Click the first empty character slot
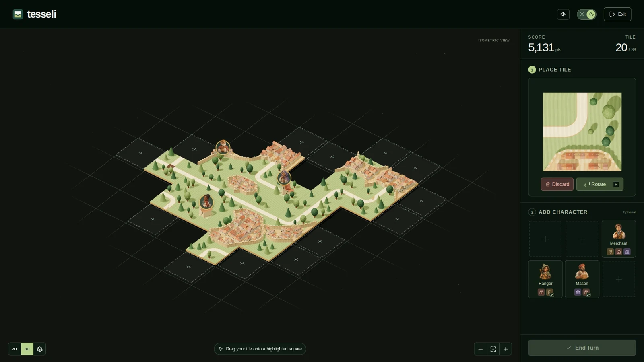644x362 pixels. tap(545, 239)
